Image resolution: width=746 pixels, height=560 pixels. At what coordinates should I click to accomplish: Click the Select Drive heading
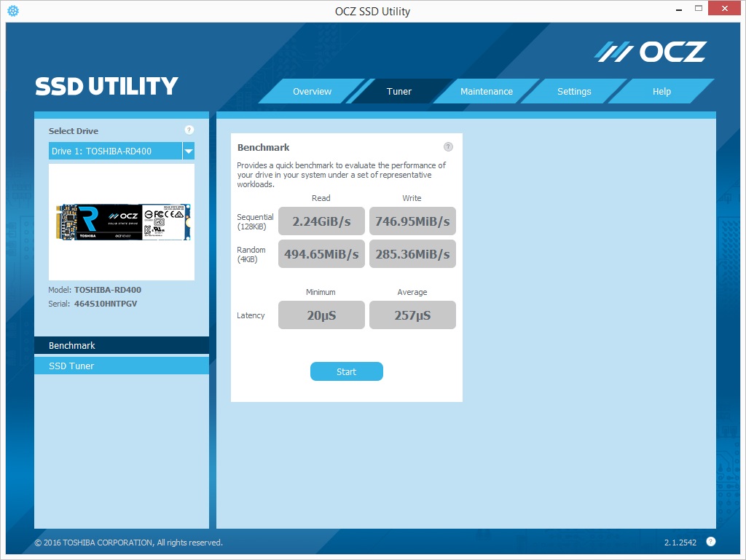pyautogui.click(x=74, y=131)
